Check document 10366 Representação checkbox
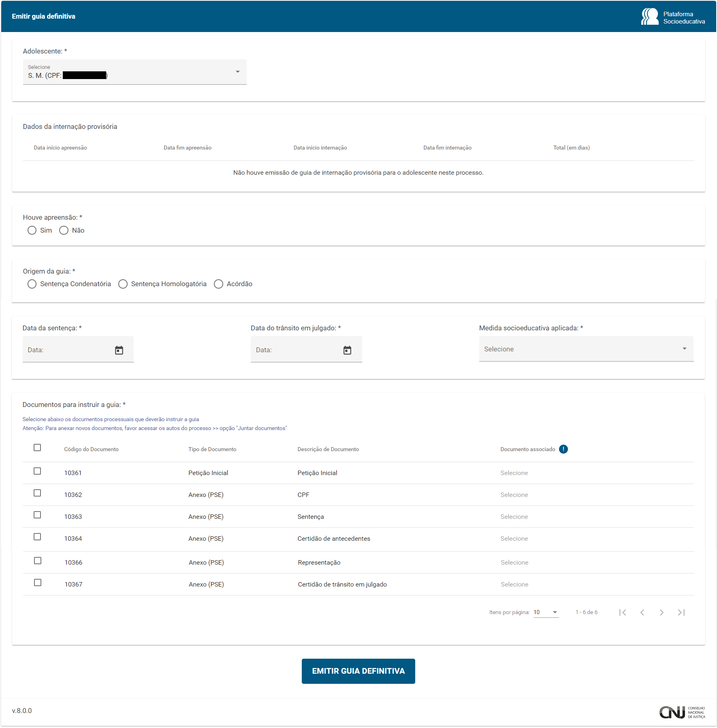The image size is (717, 728). pos(38,561)
